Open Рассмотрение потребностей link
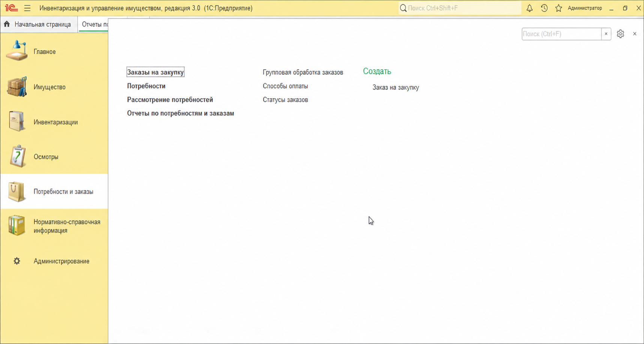Screen dimensions: 644x344 pyautogui.click(x=170, y=99)
